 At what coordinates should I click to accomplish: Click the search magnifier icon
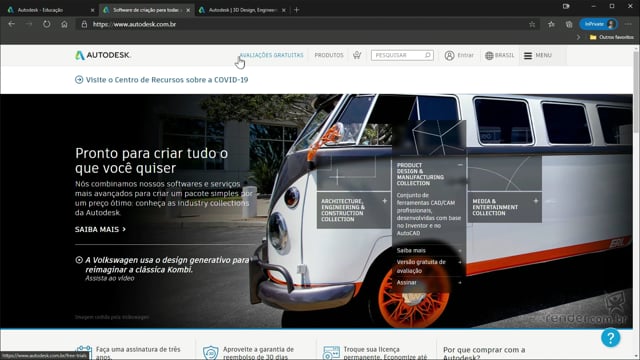[427, 55]
